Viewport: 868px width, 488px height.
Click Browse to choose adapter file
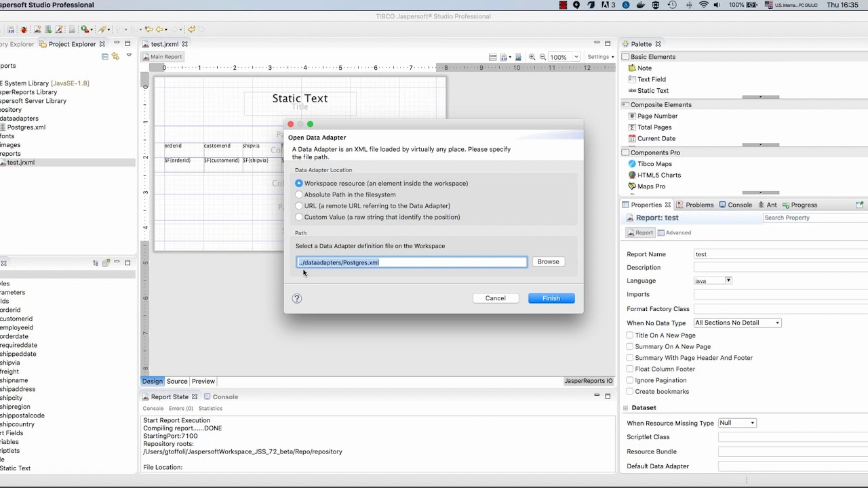click(548, 262)
